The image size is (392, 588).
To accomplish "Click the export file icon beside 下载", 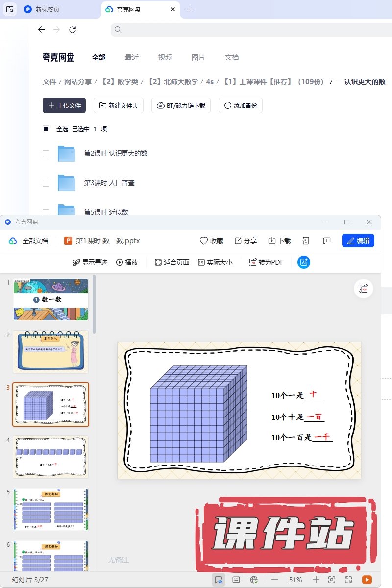I will click(x=306, y=241).
